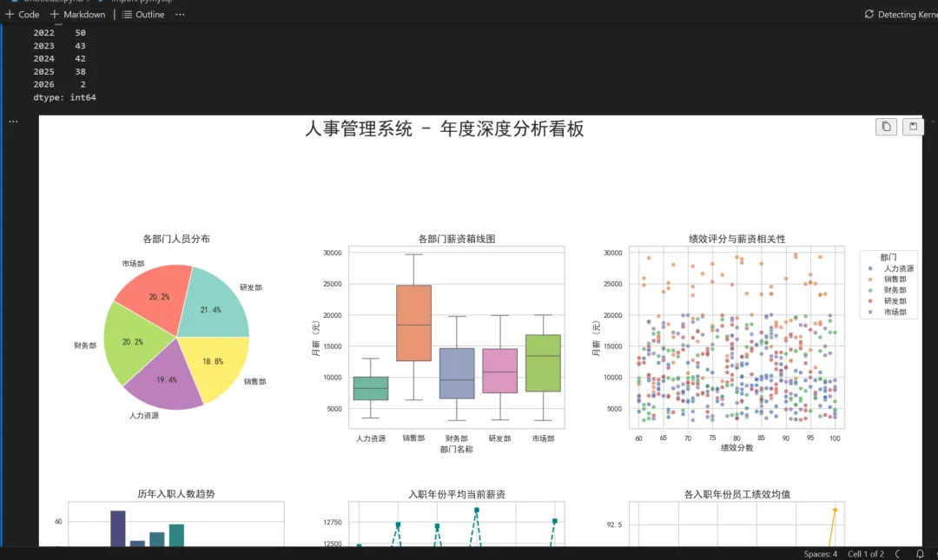Viewport: 938px width, 560px height.
Task: Click the green 市场部 box in box plot
Action: click(x=543, y=363)
